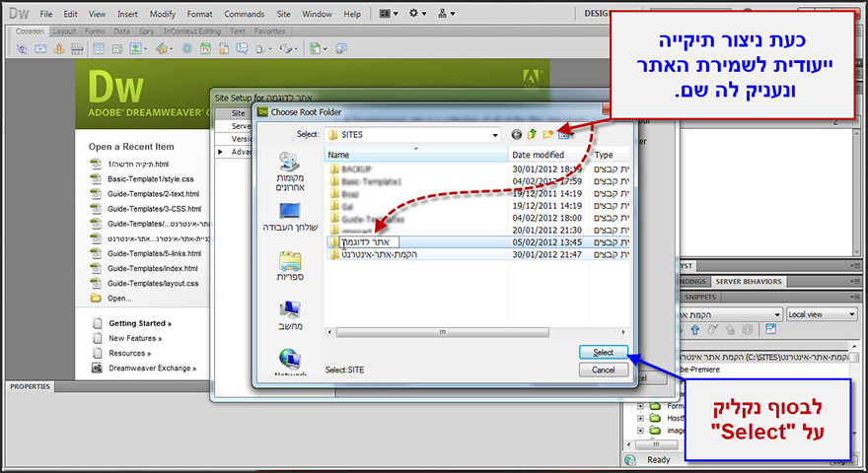Open the SITES folder path dropdown
This screenshot has height=473, width=868.
coord(495,134)
